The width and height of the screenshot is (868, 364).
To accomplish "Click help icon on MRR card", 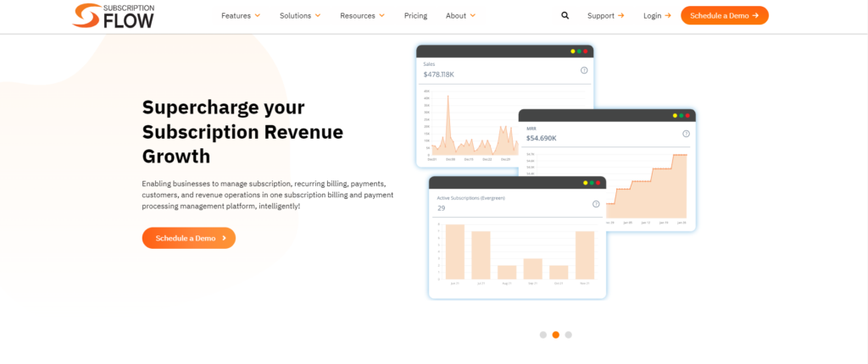I will (x=686, y=134).
